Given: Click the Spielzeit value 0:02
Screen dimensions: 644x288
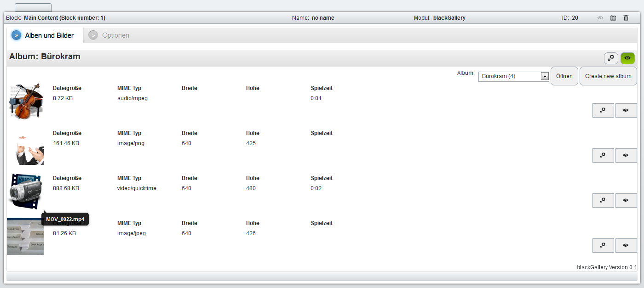Looking at the screenshot, I should coord(316,188).
